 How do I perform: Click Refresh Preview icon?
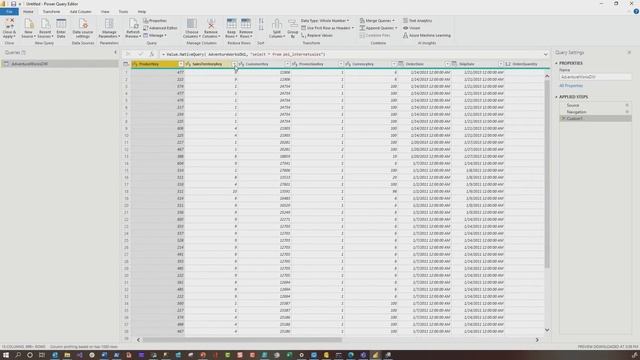coord(133,24)
